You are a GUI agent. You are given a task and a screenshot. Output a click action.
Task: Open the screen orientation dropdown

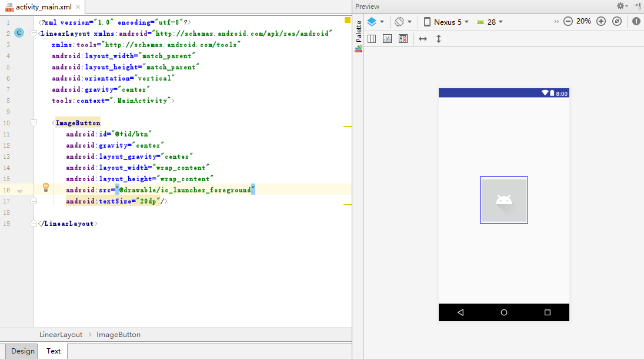tap(403, 22)
